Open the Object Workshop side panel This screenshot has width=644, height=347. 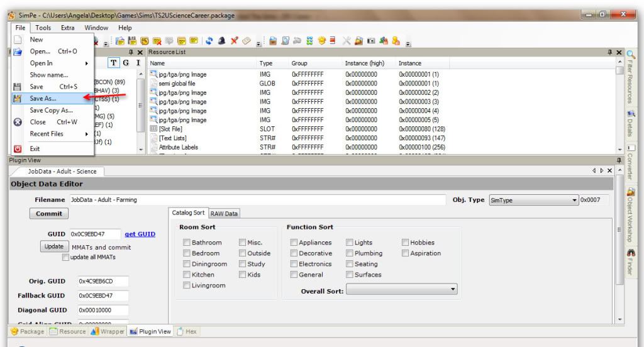630,215
